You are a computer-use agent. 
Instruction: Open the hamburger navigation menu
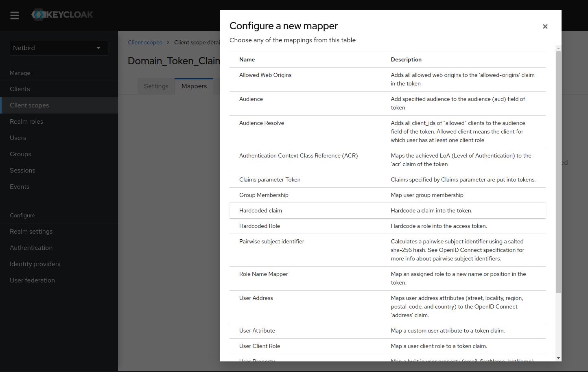[15, 15]
